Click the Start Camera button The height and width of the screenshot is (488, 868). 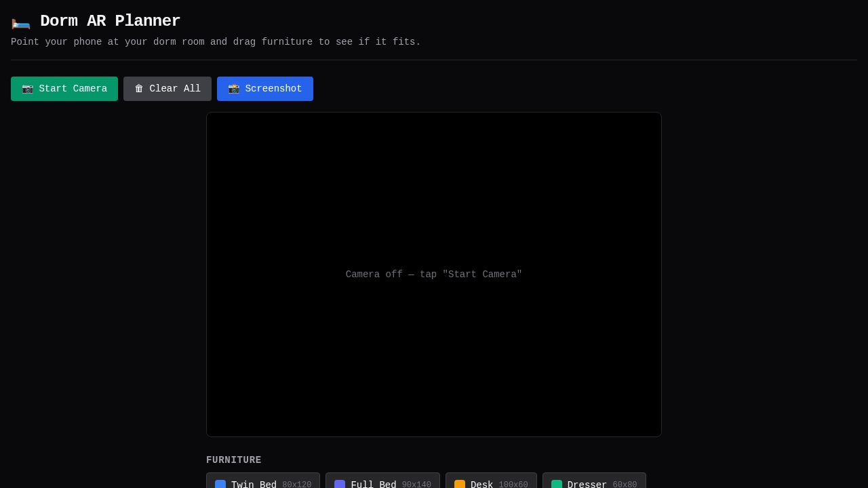point(64,89)
